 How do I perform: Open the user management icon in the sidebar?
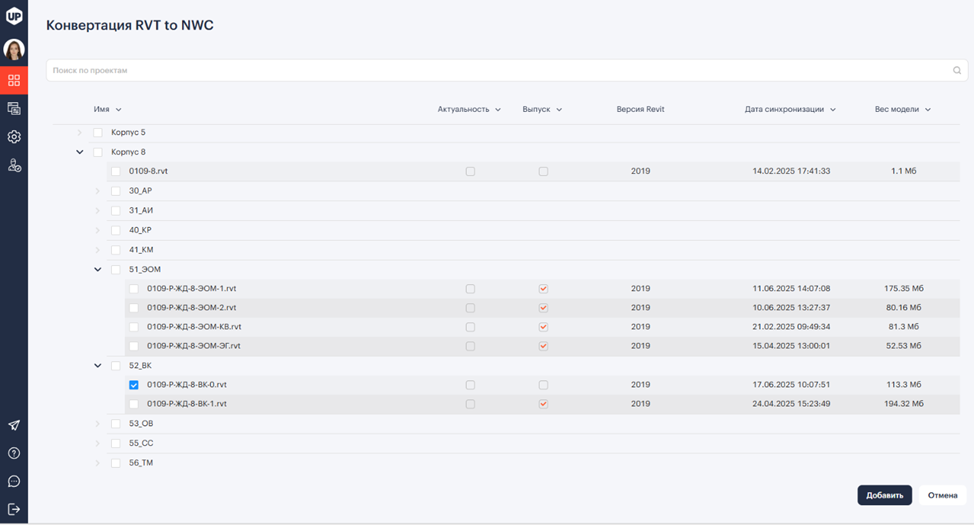[x=14, y=165]
